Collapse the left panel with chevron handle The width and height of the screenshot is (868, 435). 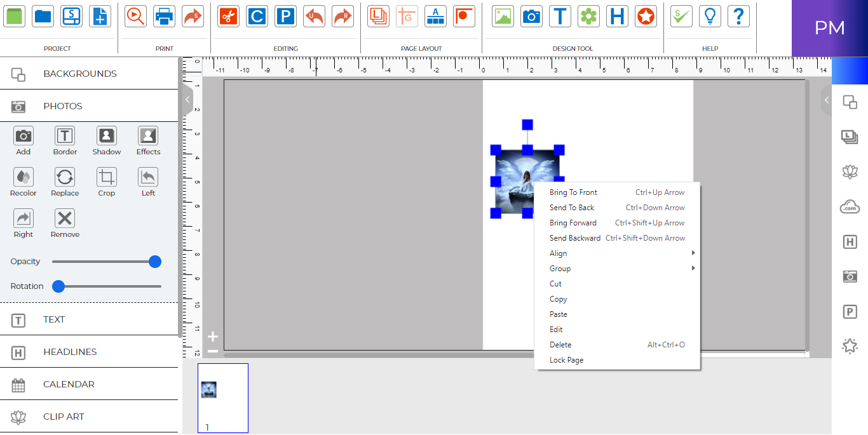(187, 100)
